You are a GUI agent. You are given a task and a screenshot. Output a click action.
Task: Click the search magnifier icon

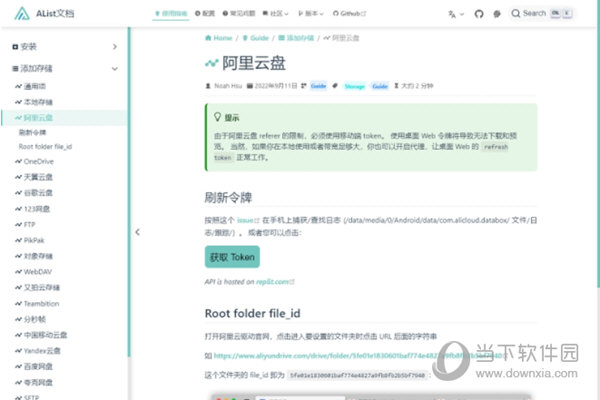pyautogui.click(x=515, y=13)
